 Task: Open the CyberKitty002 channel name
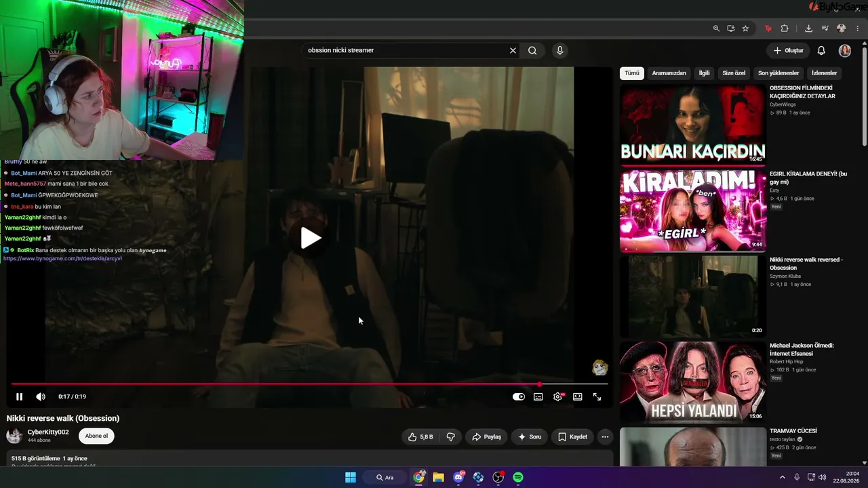(48, 432)
